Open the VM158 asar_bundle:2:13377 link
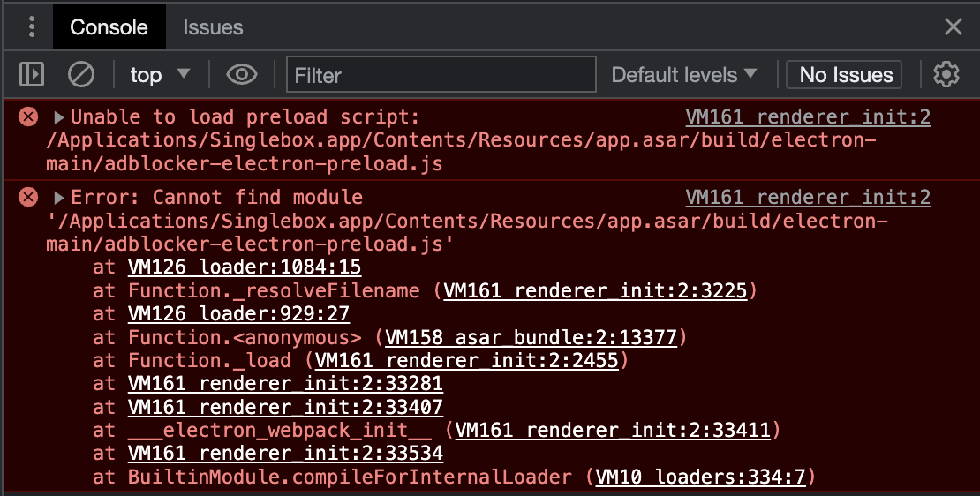This screenshot has width=980, height=496. (531, 337)
